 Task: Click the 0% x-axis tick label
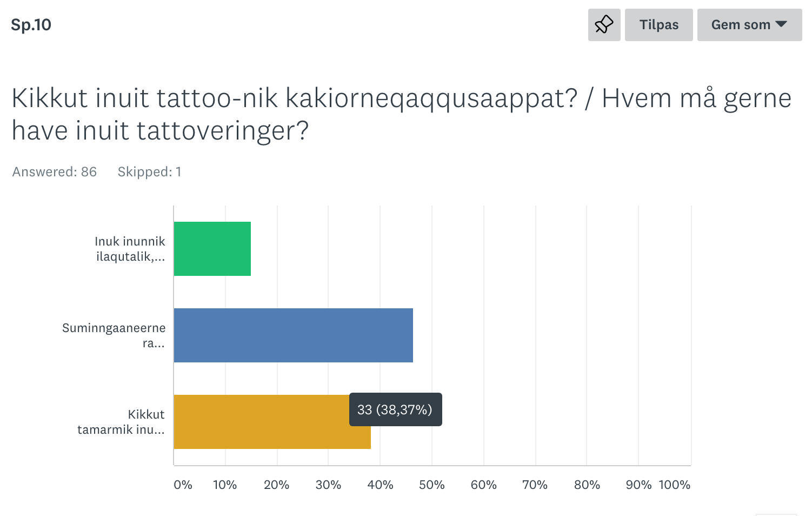click(183, 485)
